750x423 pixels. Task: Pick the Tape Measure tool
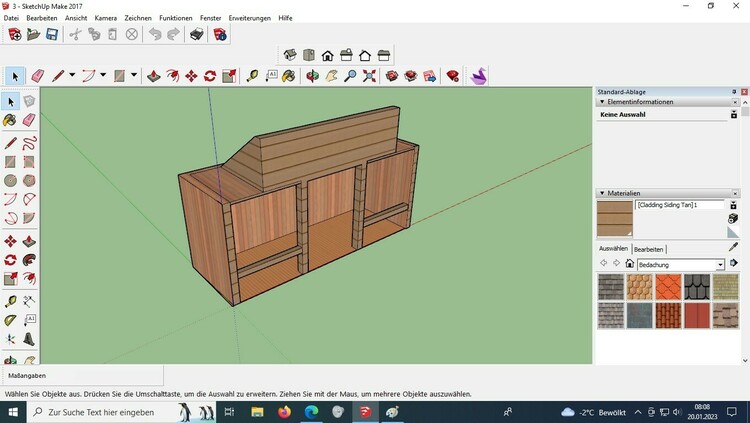(x=251, y=76)
